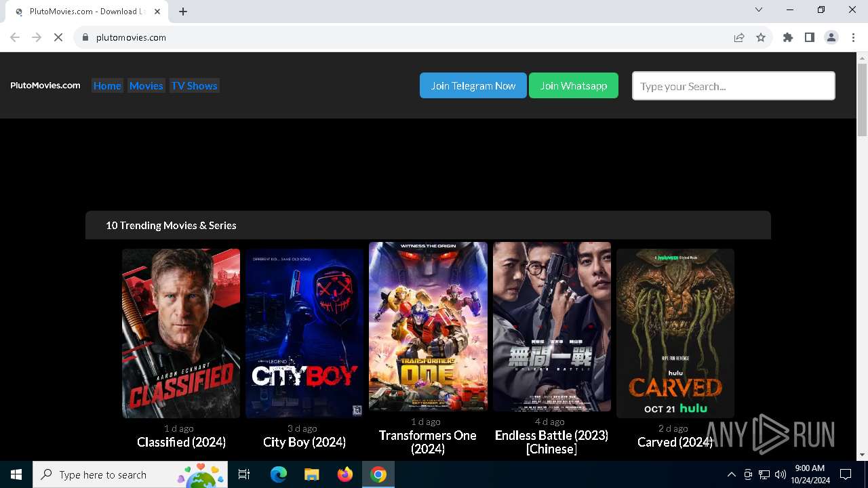Bookmark this tab with the star icon

[x=761, y=37]
